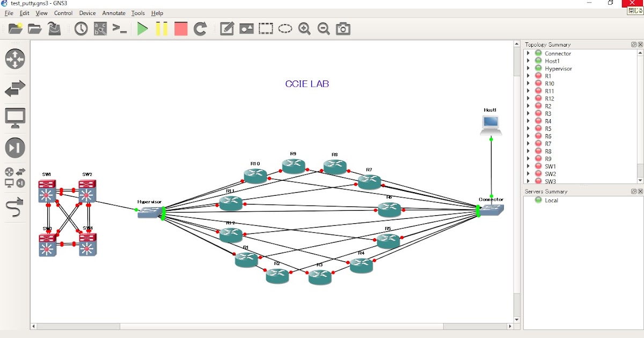Reload all devices via the circular arrow icon
This screenshot has height=338, width=644.
click(199, 28)
